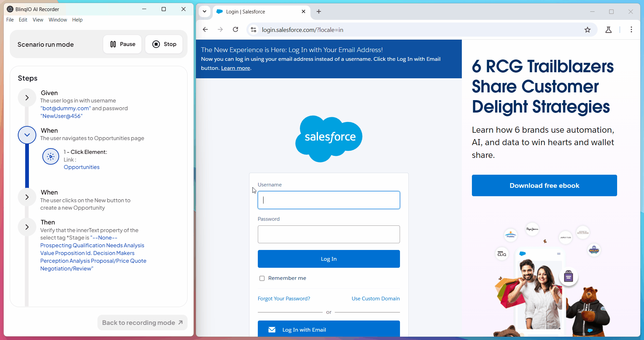
Task: Click the Stop scenario icon
Action: (x=156, y=44)
